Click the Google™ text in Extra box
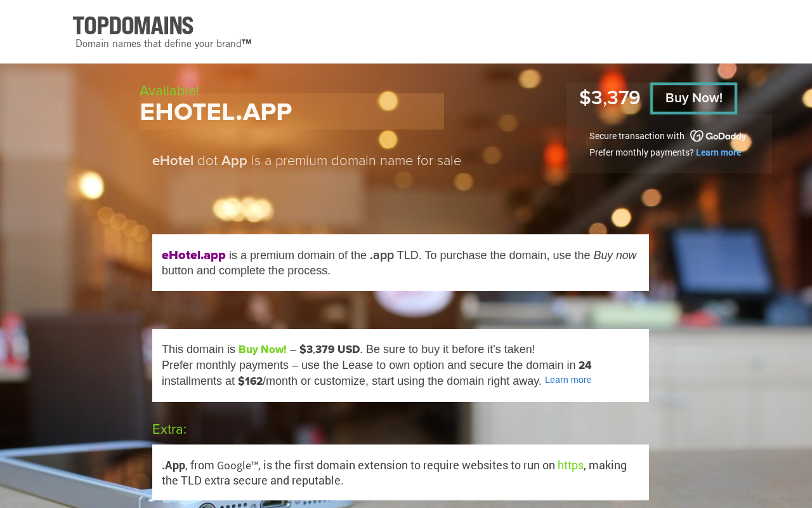 coord(237,465)
